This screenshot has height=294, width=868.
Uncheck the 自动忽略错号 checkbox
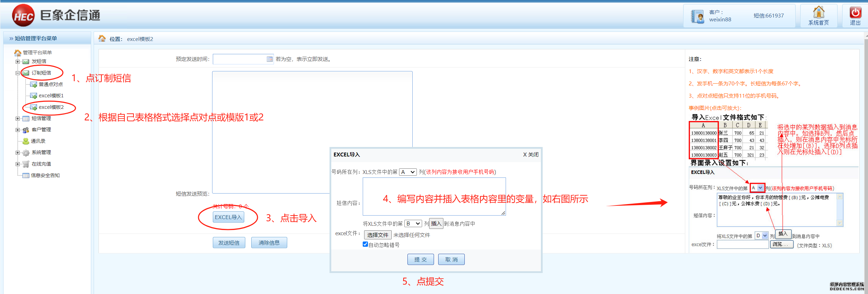point(365,244)
